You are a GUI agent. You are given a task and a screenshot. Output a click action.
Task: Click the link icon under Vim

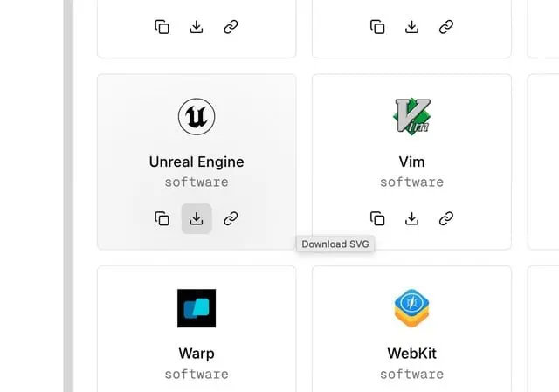[x=446, y=218]
